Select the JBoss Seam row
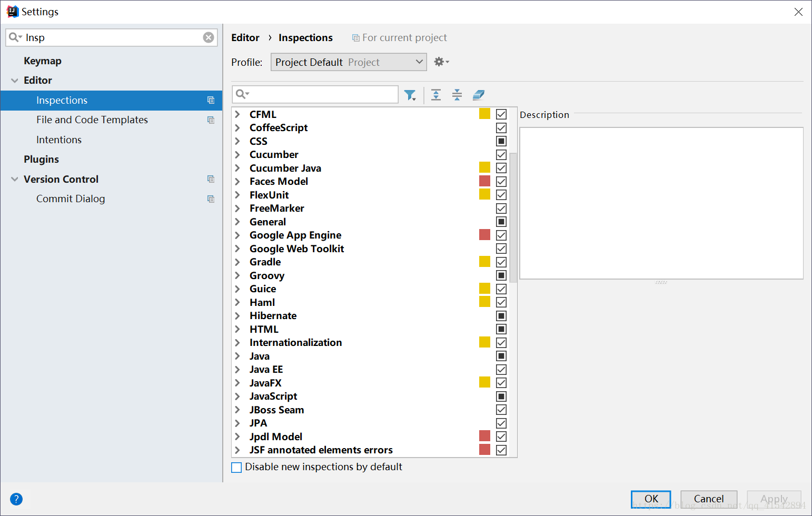The width and height of the screenshot is (812, 516). [370, 410]
